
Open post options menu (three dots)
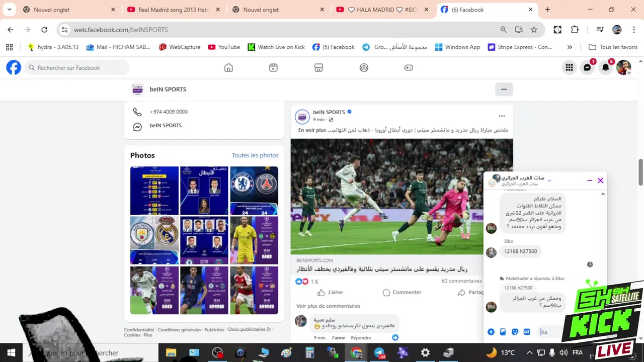(x=502, y=116)
